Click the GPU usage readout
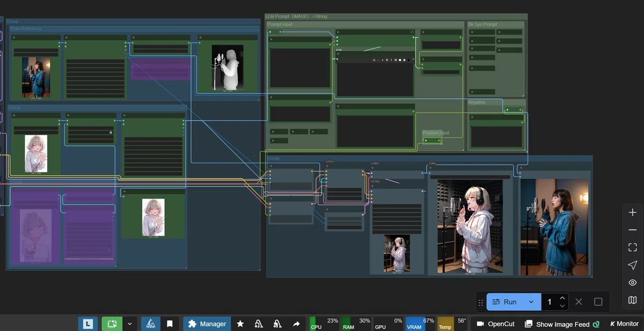 (388, 323)
